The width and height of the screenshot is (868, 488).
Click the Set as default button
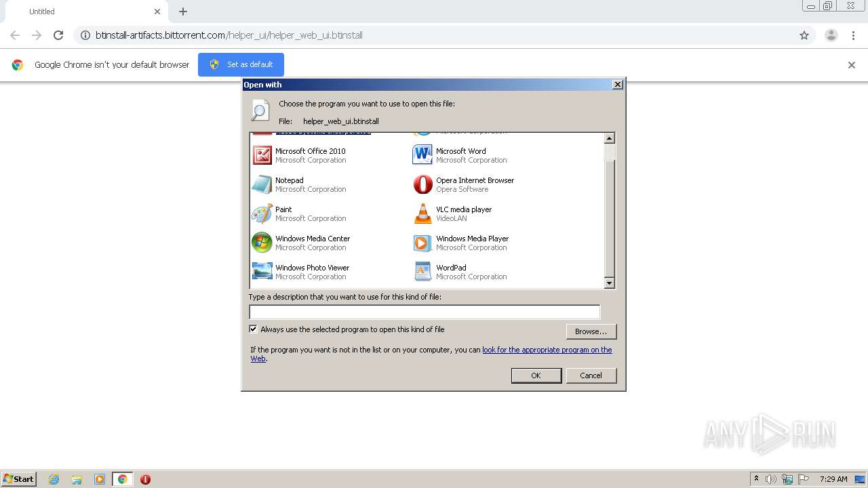[x=241, y=64]
